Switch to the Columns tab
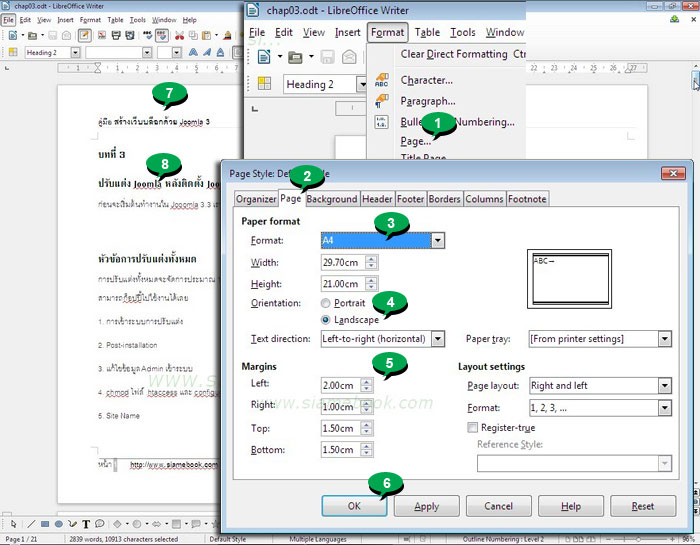The image size is (700, 545). pos(484,199)
